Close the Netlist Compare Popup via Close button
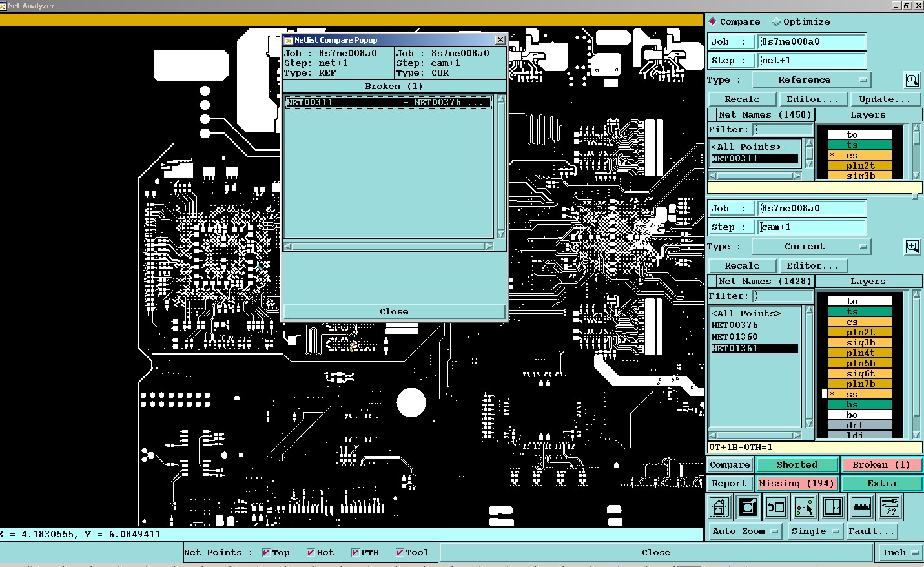This screenshot has height=567, width=924. click(x=394, y=312)
